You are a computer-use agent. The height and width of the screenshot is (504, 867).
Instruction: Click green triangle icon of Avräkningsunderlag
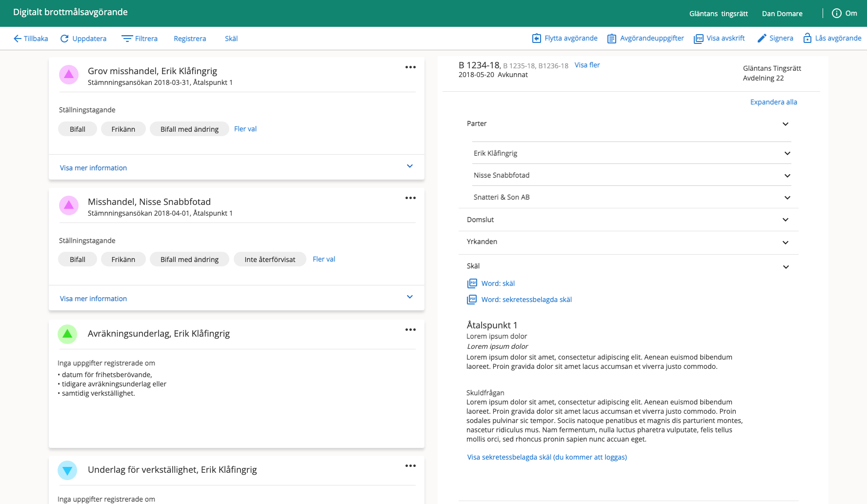point(67,334)
